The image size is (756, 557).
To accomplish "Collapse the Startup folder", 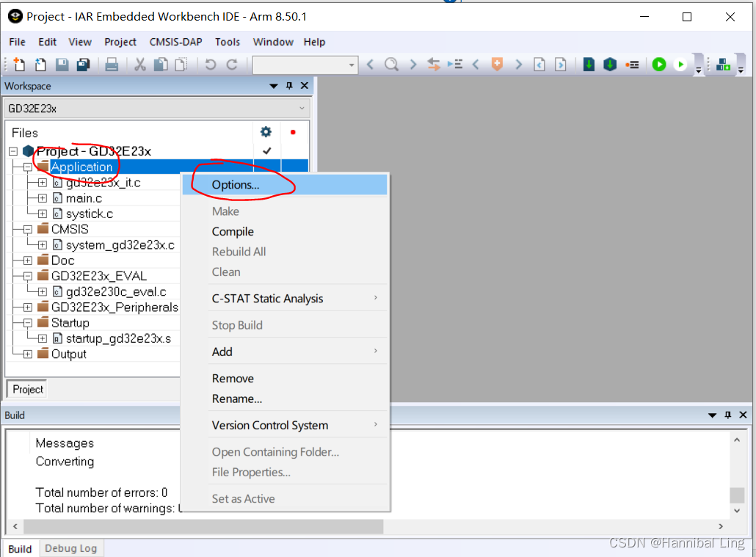I will click(x=28, y=323).
